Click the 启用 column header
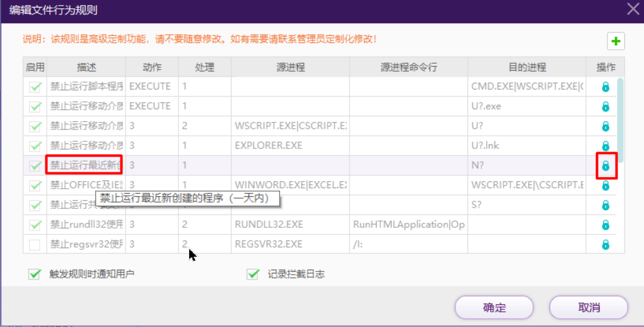 tap(35, 68)
